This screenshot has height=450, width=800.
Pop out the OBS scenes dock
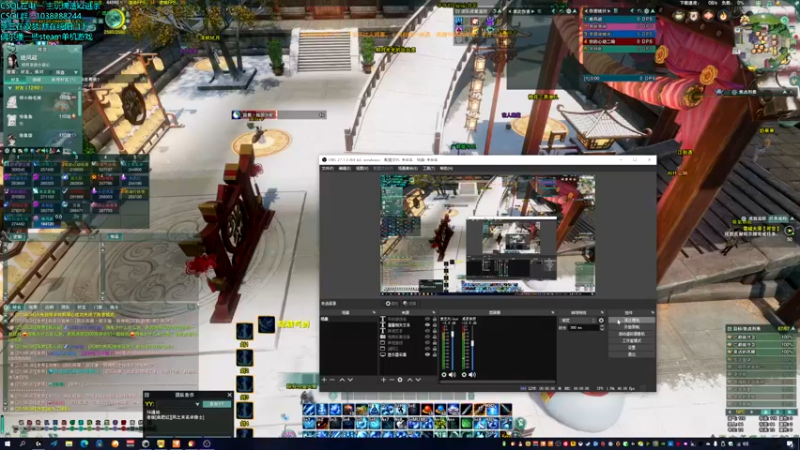(x=374, y=312)
